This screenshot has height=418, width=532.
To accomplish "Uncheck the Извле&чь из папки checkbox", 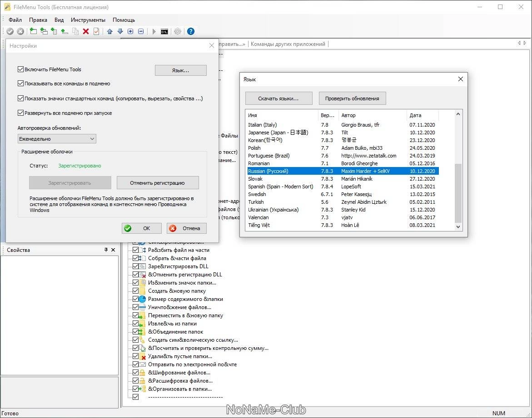I will pyautogui.click(x=135, y=324).
